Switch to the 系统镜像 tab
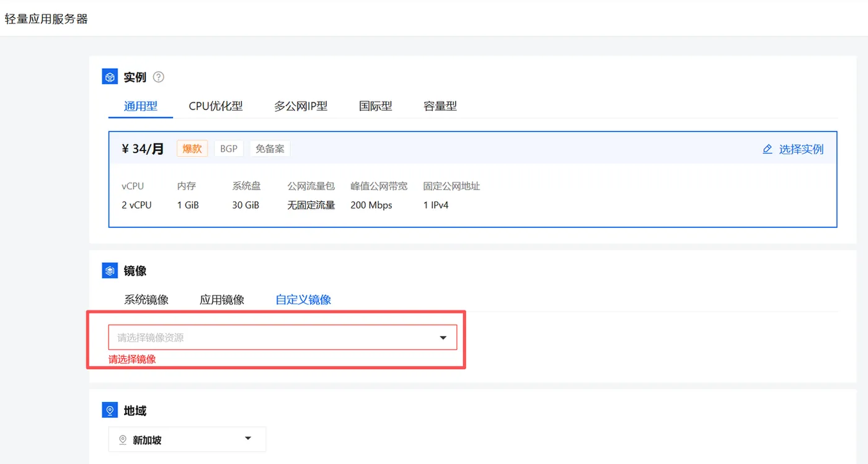This screenshot has height=464, width=868. tap(146, 300)
